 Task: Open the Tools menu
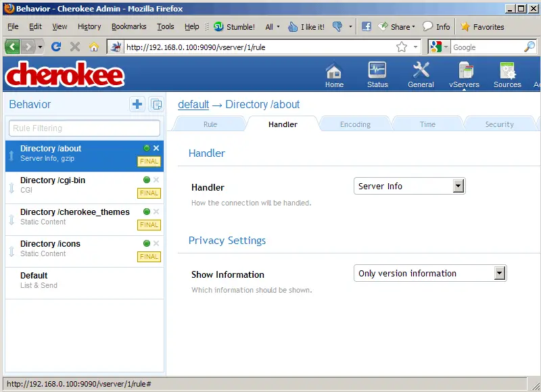[166, 26]
